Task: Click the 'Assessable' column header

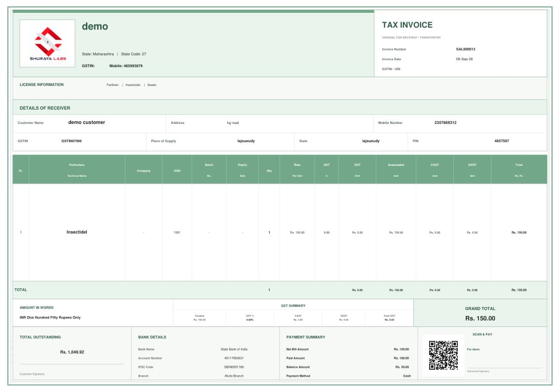Action: [396, 165]
